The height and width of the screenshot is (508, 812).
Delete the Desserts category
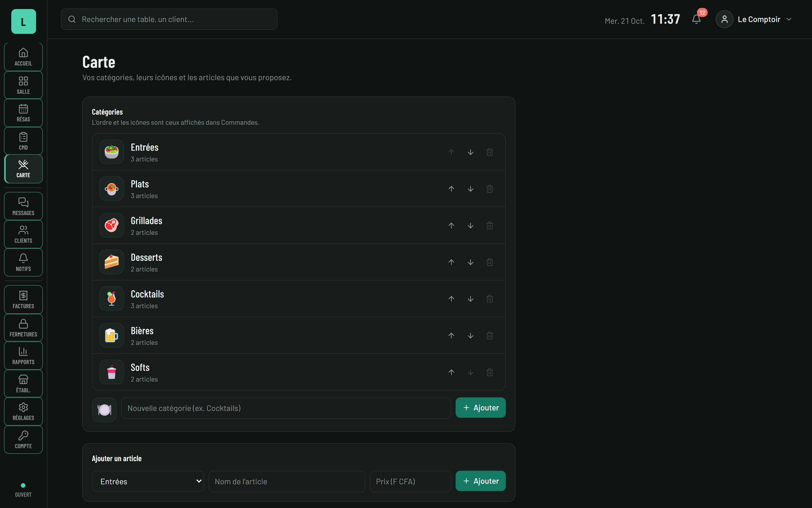click(489, 262)
